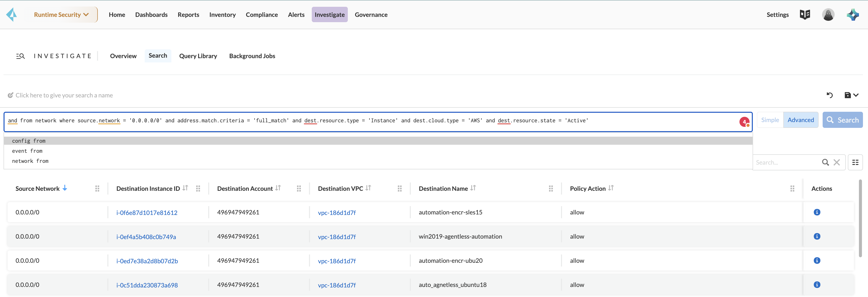Choose the 'network from' suggestion
868x297 pixels.
(378, 161)
